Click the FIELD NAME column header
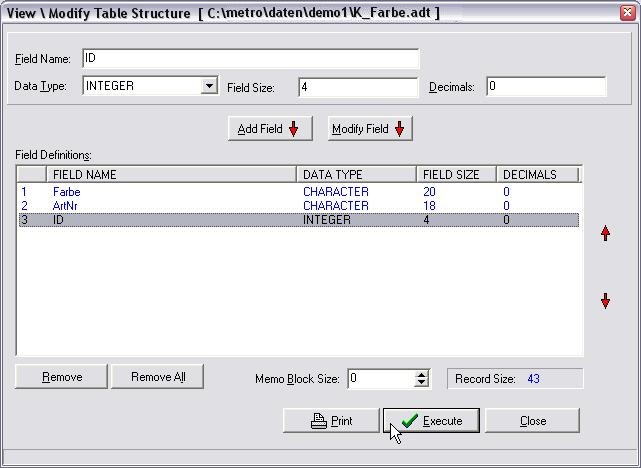The width and height of the screenshot is (641, 468). (x=170, y=175)
